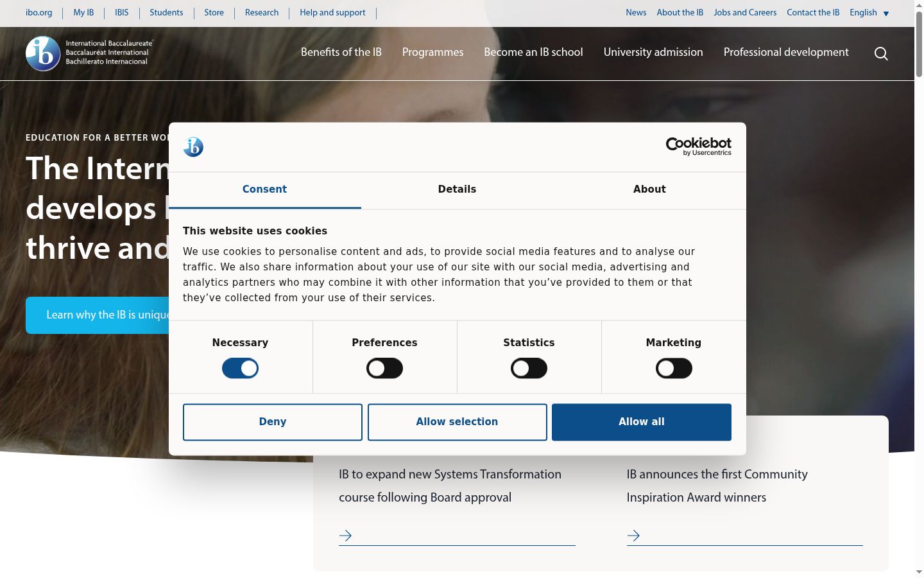Open the My IB link
The height and width of the screenshot is (578, 924).
pos(83,13)
